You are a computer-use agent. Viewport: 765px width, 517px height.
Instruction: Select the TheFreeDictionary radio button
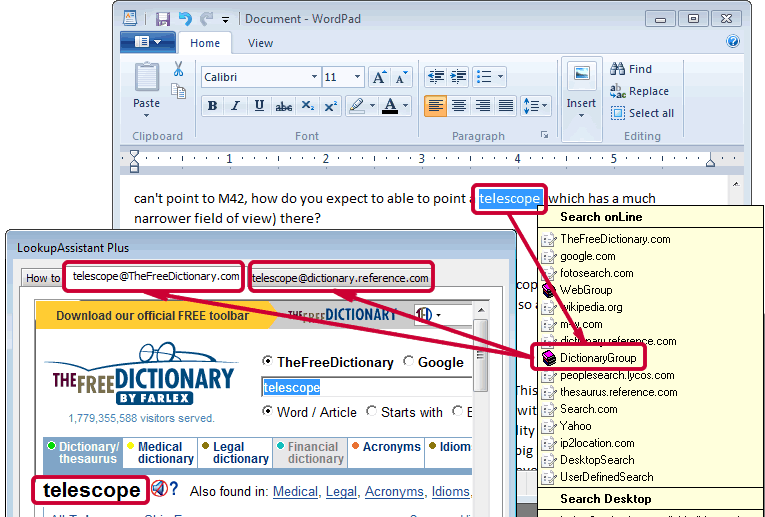(x=267, y=361)
